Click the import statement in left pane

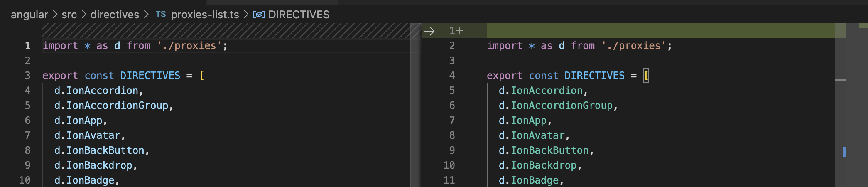click(135, 46)
